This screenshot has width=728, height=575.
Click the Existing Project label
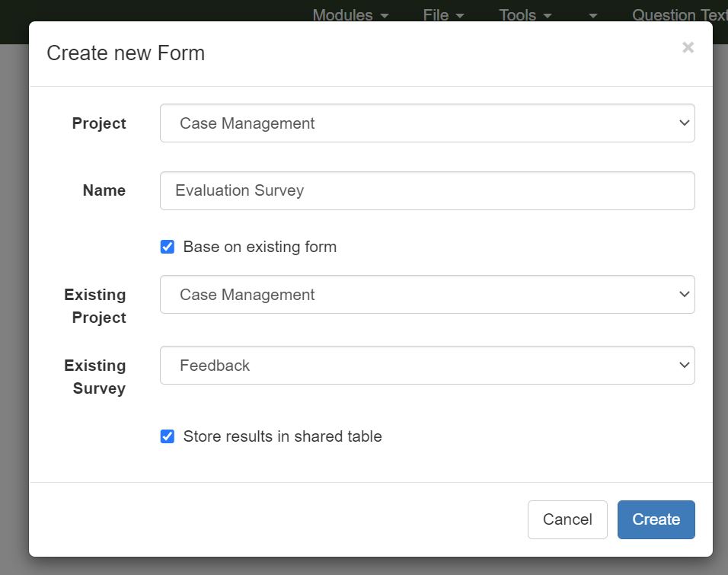click(95, 306)
